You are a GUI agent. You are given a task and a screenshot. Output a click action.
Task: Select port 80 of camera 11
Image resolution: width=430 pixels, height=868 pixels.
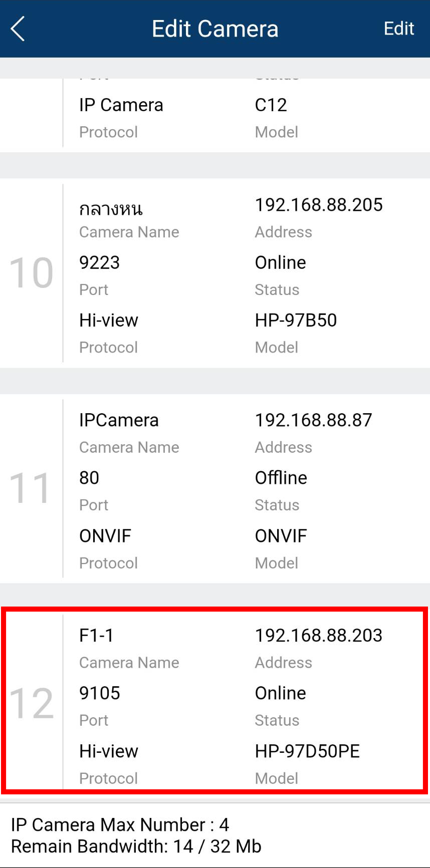pos(89,478)
